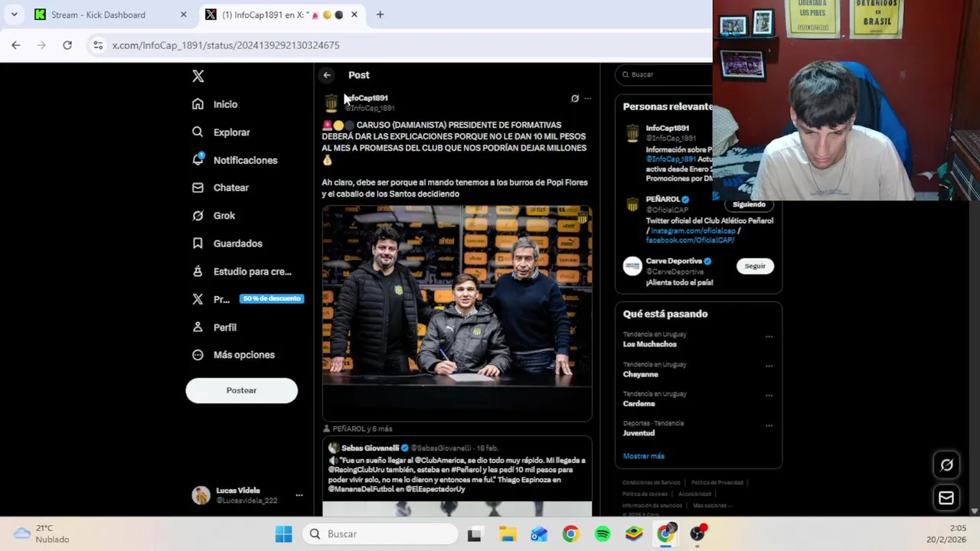Open Windows Start menu
Screen dimensions: 980x551
tap(283, 534)
